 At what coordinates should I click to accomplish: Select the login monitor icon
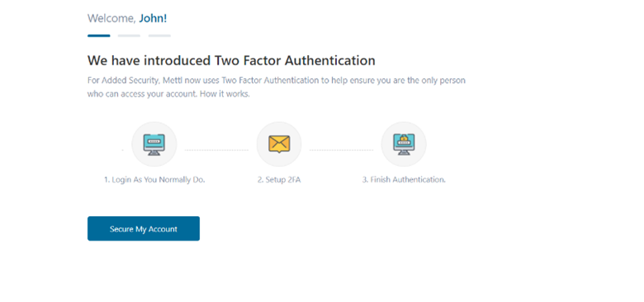pos(154,144)
